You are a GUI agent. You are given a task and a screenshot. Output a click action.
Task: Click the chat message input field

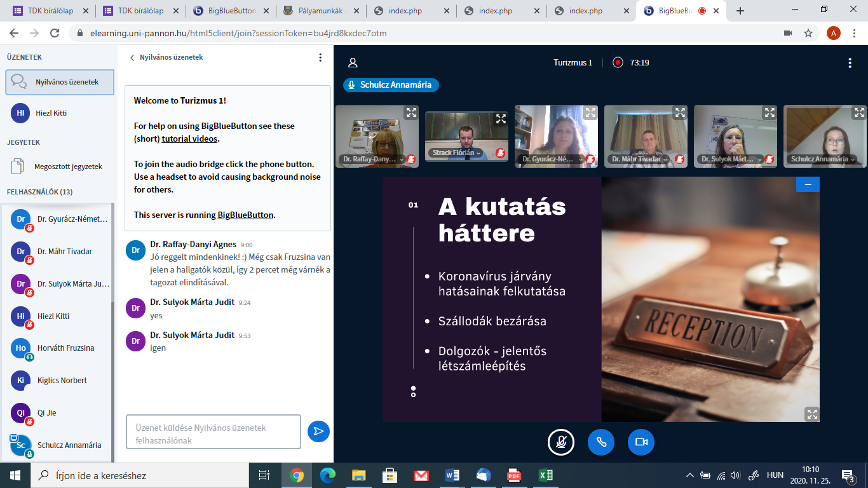[x=213, y=432]
